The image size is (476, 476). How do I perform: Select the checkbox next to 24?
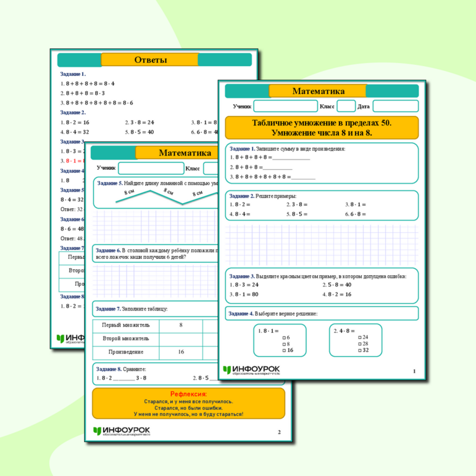click(x=360, y=337)
